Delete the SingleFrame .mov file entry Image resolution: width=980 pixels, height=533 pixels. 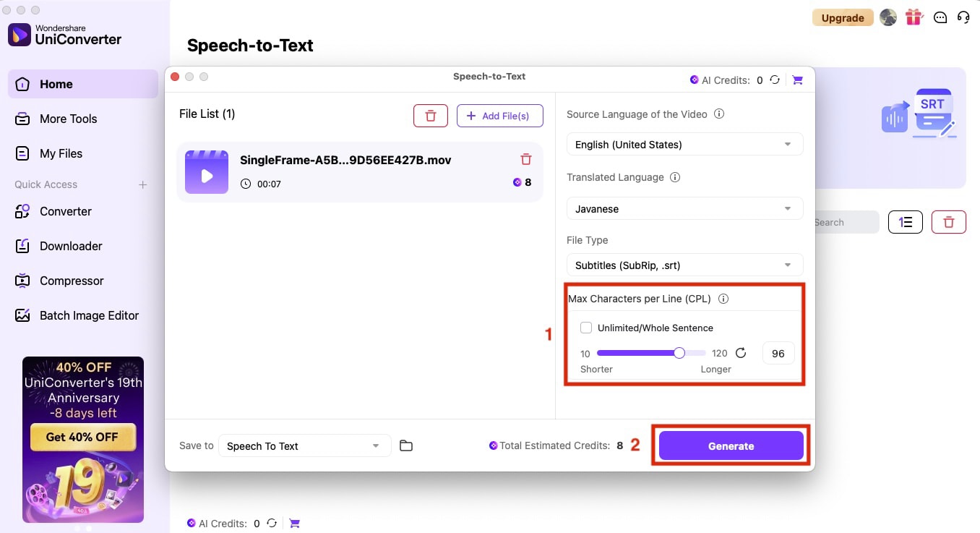[x=526, y=159]
